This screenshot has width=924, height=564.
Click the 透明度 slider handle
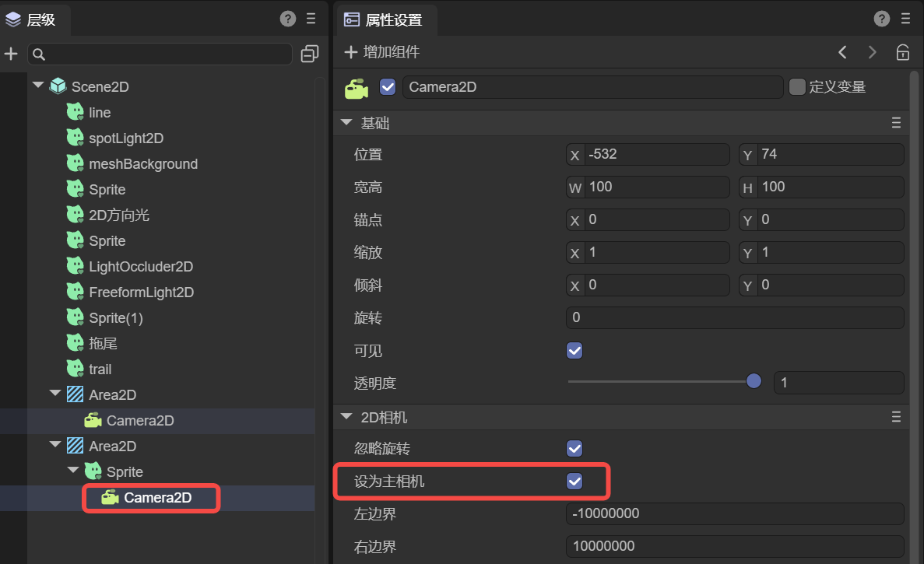coord(753,381)
